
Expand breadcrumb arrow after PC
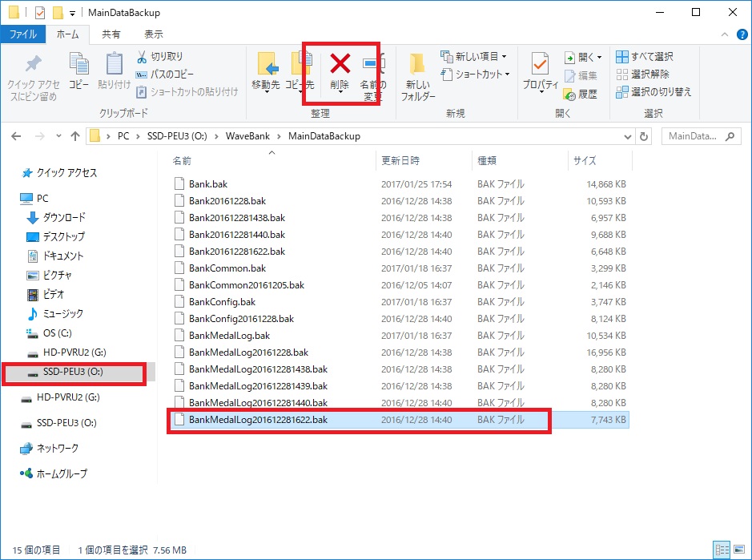click(x=138, y=136)
